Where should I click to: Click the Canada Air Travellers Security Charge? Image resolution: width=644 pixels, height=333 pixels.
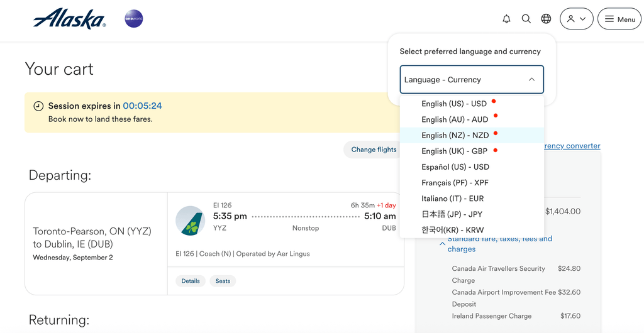516,275
